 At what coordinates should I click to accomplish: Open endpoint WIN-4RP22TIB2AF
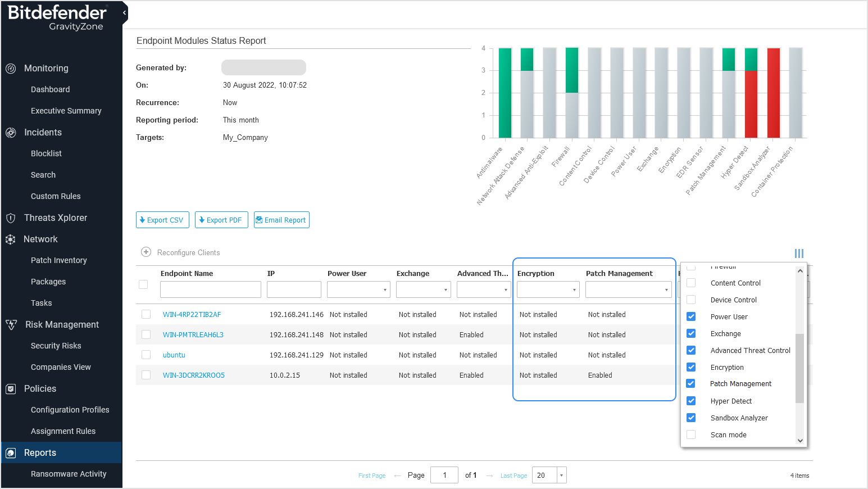pyautogui.click(x=192, y=315)
